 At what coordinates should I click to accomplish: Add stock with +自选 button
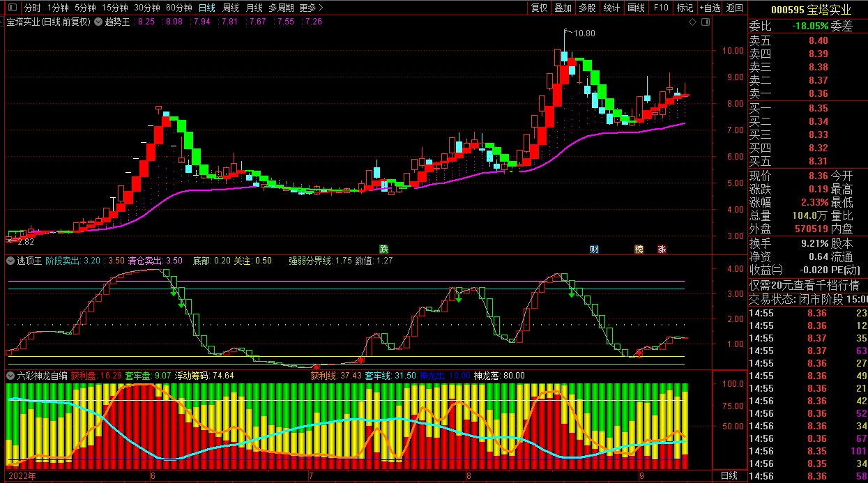coord(709,8)
